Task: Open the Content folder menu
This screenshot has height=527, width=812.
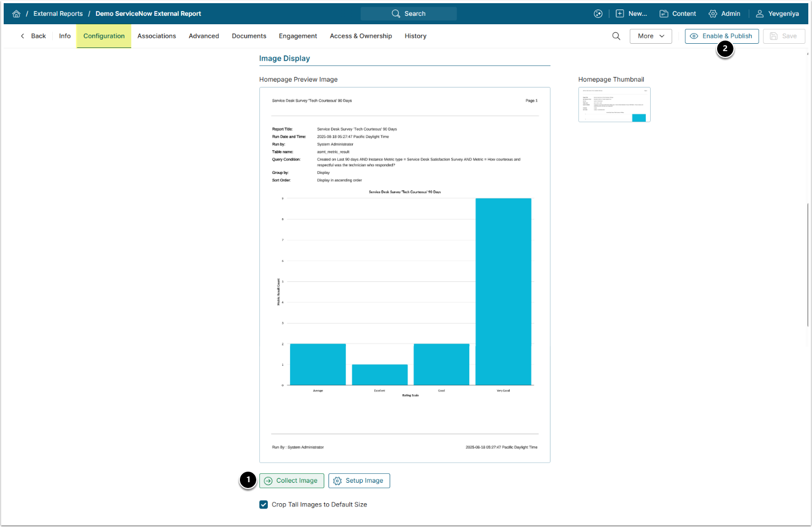Action: click(678, 14)
